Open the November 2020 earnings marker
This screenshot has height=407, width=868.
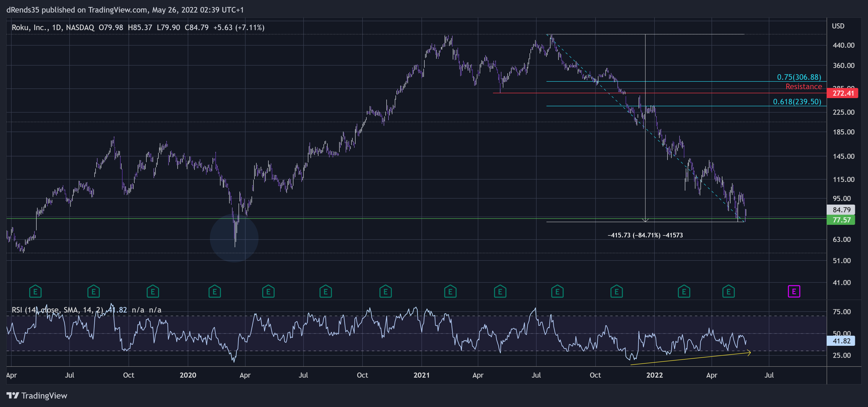(385, 291)
